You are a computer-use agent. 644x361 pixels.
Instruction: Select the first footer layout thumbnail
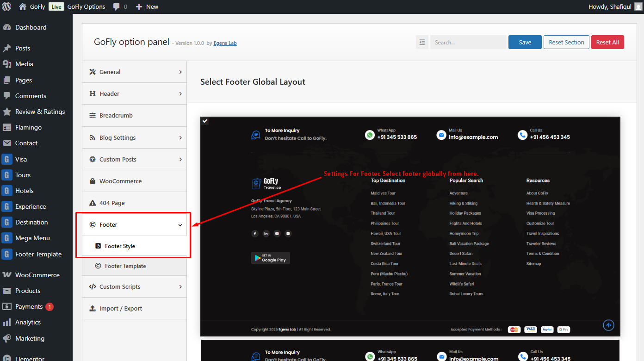coord(410,226)
